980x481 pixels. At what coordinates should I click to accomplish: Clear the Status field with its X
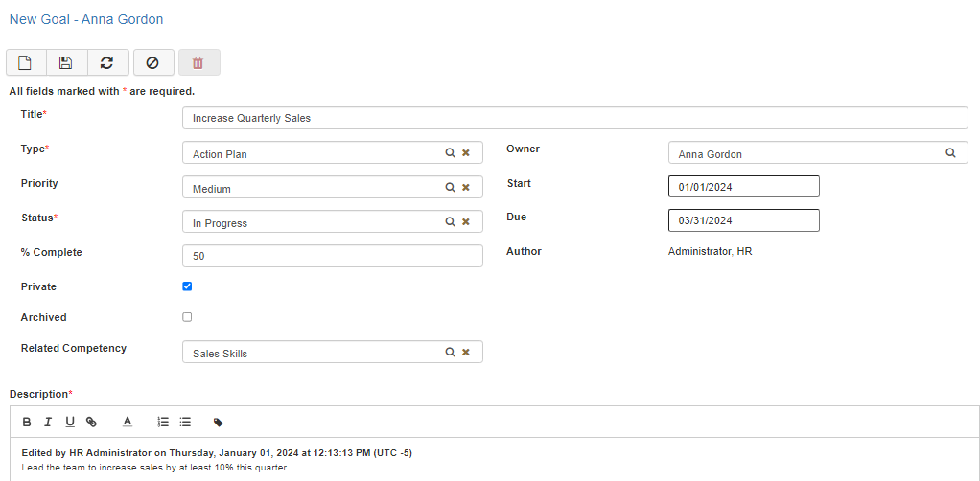click(466, 222)
